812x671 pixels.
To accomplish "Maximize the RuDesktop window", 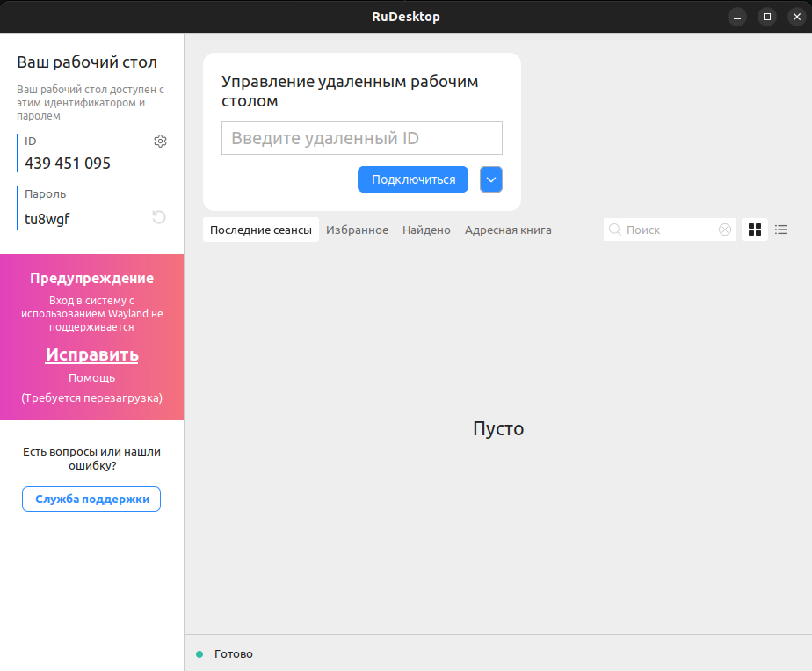I will point(767,17).
